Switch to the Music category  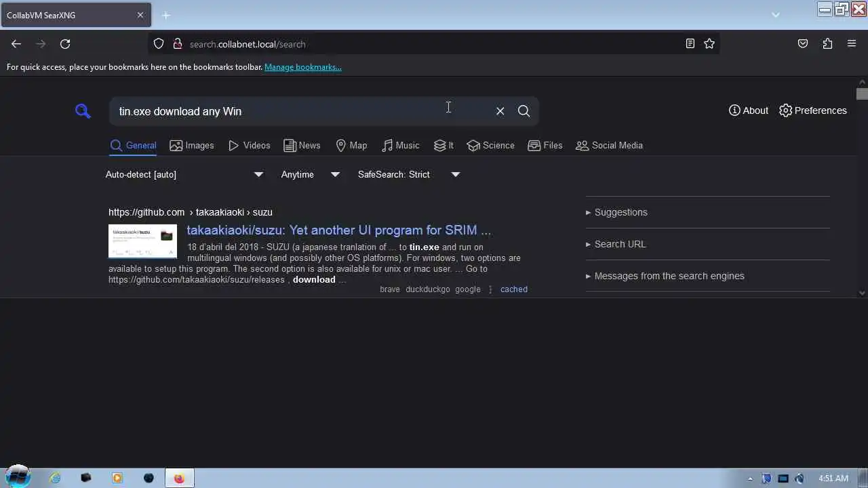401,145
